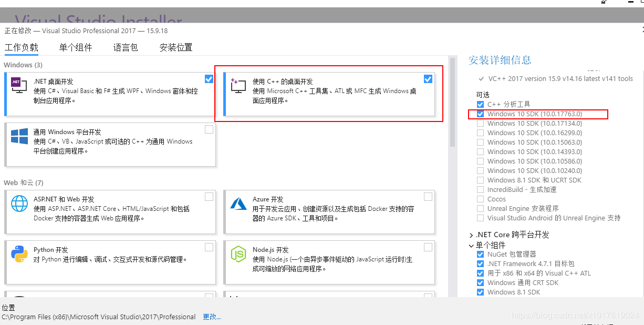The height and width of the screenshot is (325, 644).
Task: Uncheck the C++ 分析工具 option
Action: (x=480, y=104)
